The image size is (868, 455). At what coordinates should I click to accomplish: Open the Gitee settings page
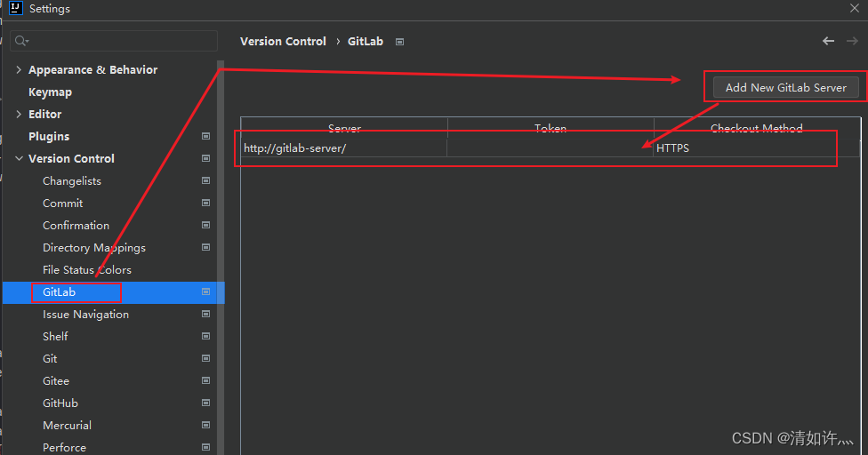pos(56,381)
